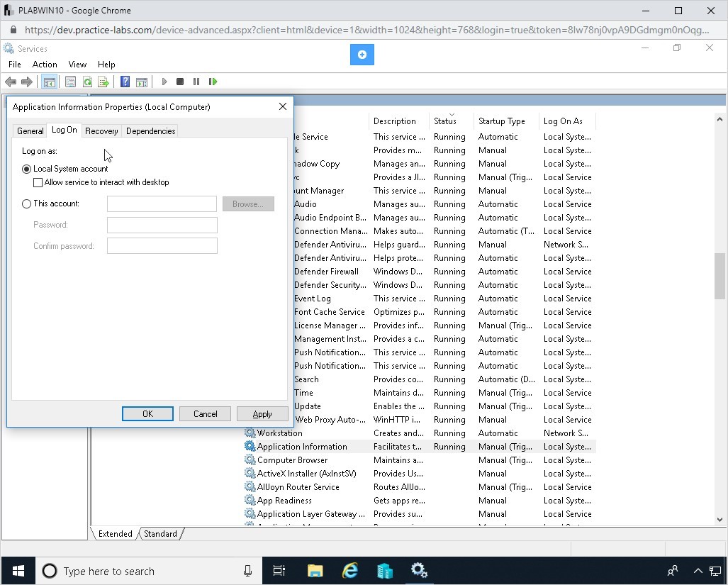Select the Workstation service row
The width and height of the screenshot is (728, 585).
tap(420, 433)
